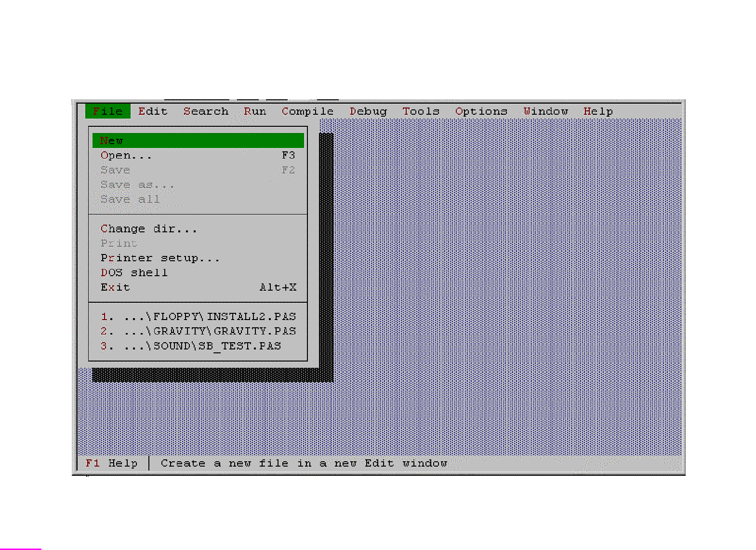Image resolution: width=756 pixels, height=550 pixels.
Task: Choose Open... in the File menu
Action: coord(198,155)
